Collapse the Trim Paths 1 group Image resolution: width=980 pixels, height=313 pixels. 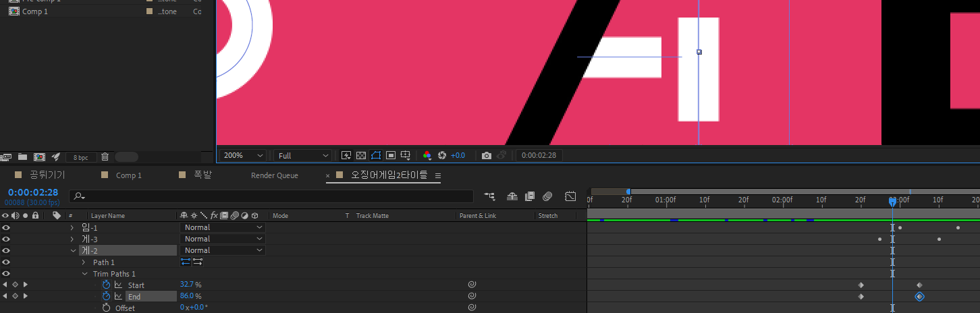pos(85,274)
